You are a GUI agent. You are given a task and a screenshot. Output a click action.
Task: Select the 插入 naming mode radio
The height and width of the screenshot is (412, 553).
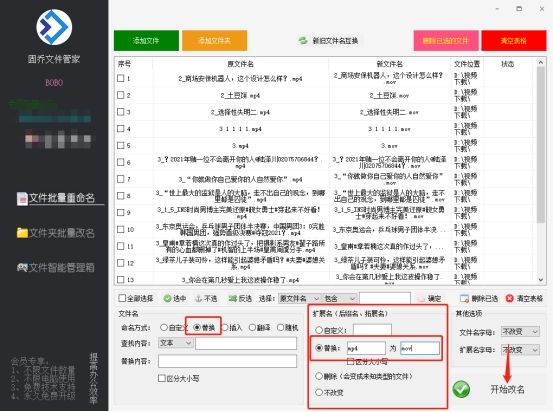(225, 327)
